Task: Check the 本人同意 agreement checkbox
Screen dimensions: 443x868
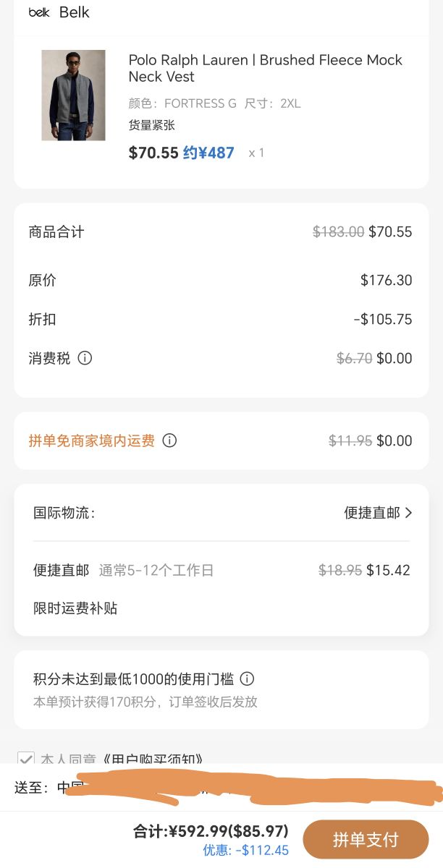Action: 26,759
